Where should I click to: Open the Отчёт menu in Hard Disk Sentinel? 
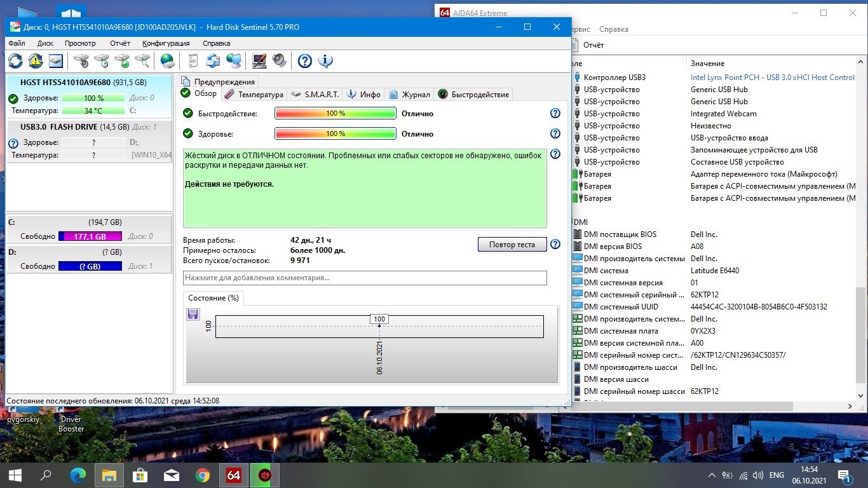[x=120, y=43]
